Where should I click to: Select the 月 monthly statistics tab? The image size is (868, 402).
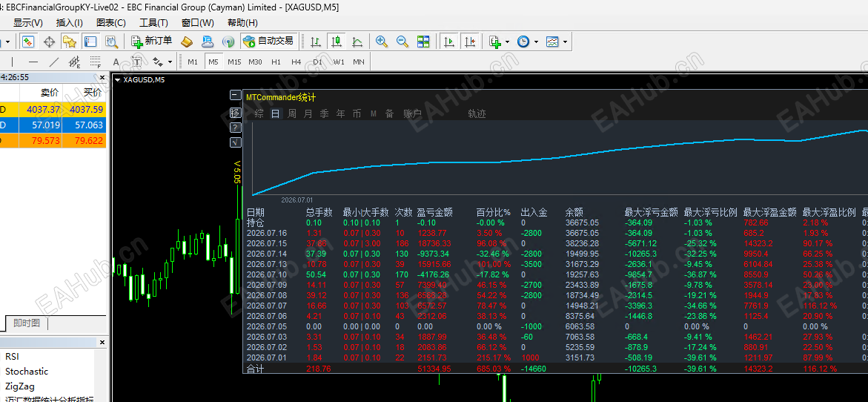pyautogui.click(x=308, y=113)
